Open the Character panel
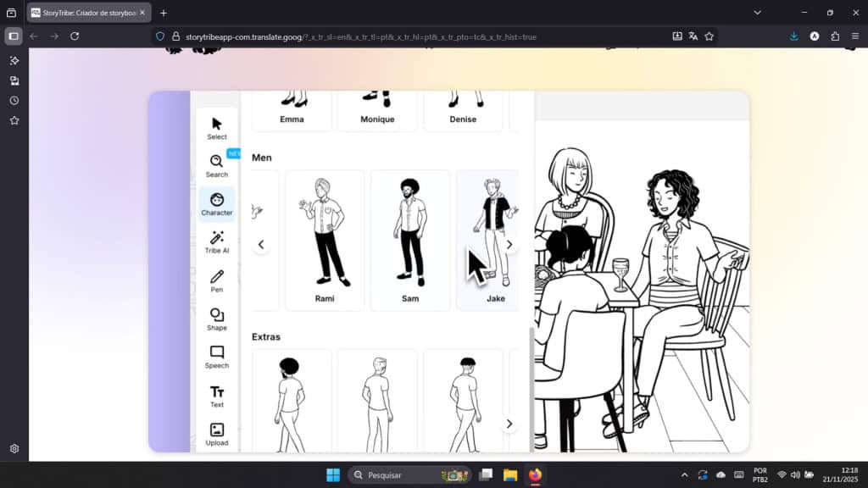Screen dimensions: 868x488 216,203
